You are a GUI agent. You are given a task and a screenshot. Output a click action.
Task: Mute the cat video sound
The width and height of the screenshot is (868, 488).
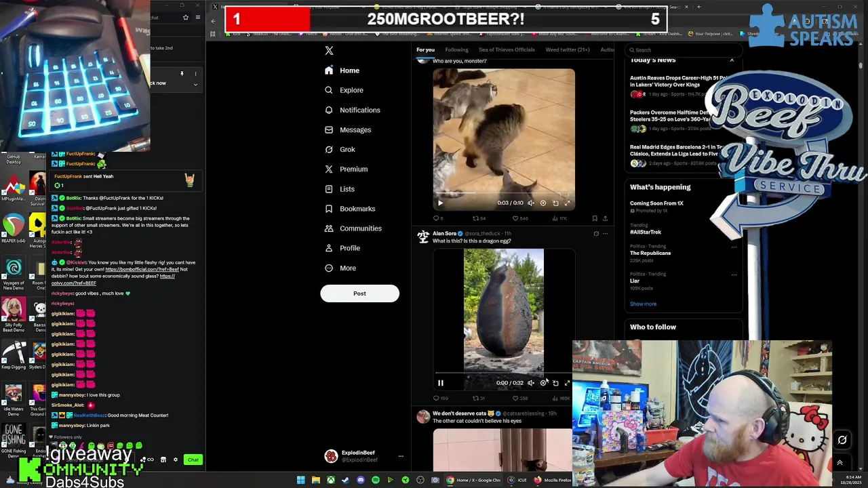pyautogui.click(x=531, y=203)
